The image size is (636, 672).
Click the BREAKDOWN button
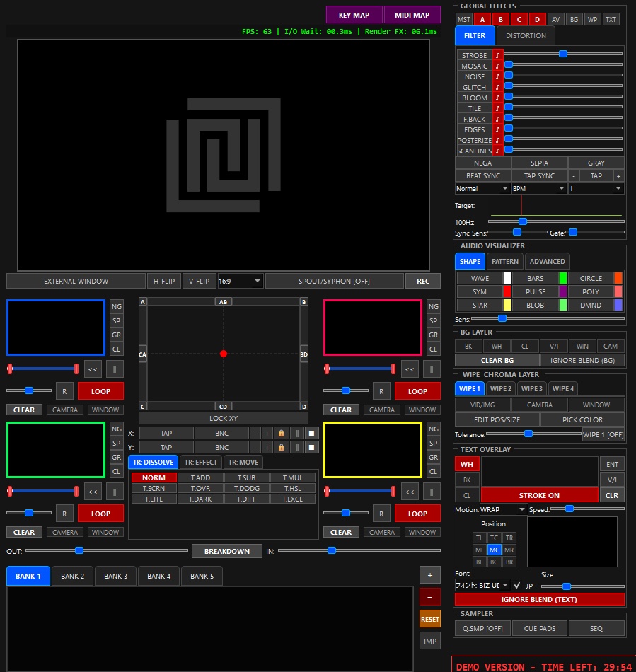pos(226,551)
